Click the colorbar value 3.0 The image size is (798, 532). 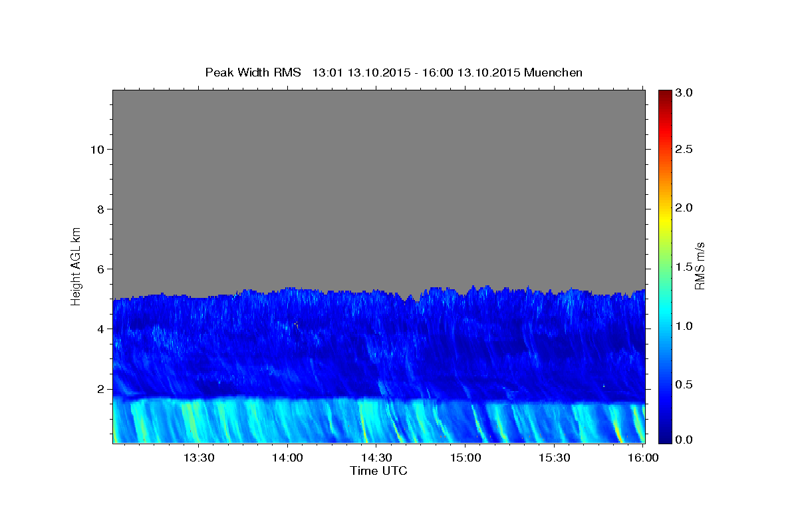click(x=684, y=93)
